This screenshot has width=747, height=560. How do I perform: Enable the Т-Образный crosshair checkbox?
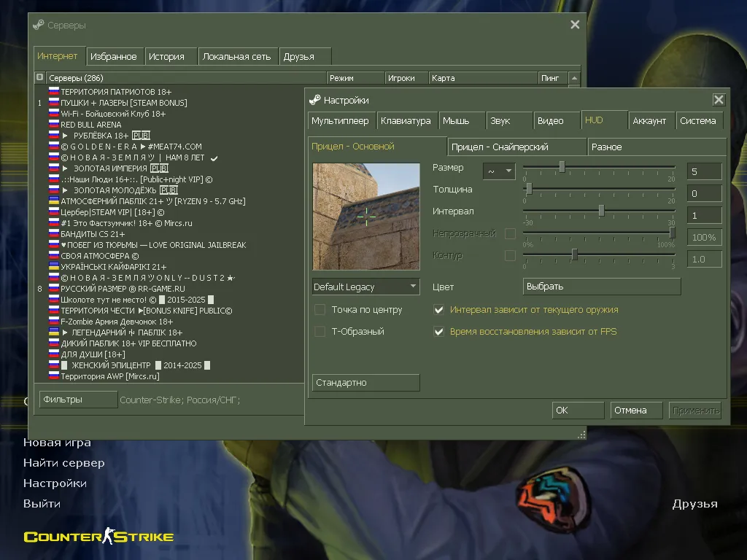320,332
